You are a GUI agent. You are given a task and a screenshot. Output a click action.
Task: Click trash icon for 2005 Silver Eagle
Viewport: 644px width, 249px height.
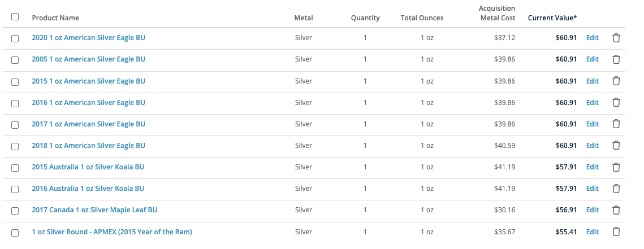(616, 59)
